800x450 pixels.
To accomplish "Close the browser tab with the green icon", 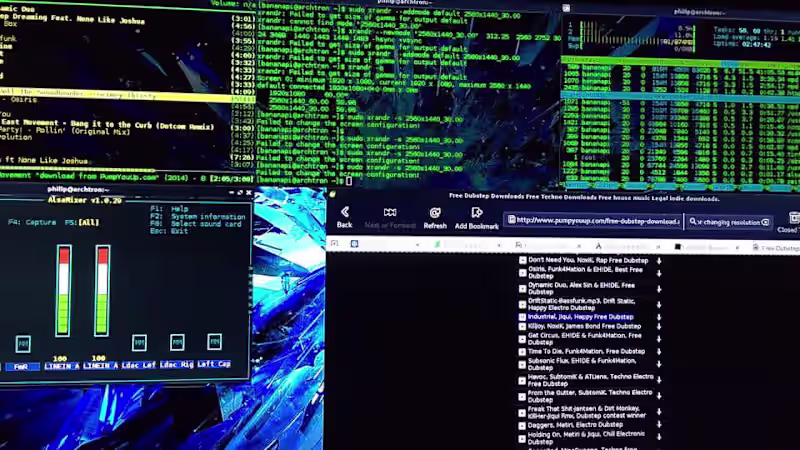I will coord(498,245).
